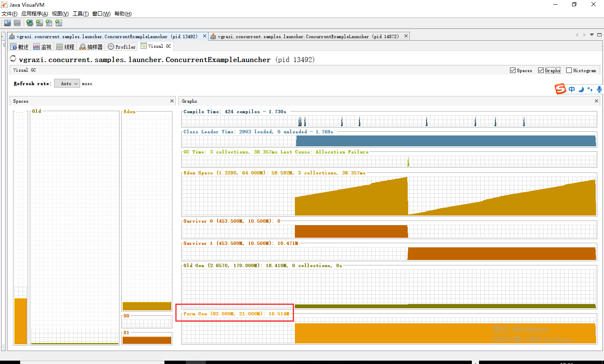The image size is (604, 364).
Task: Close the pid 13492 document tab
Action: tap(205, 36)
